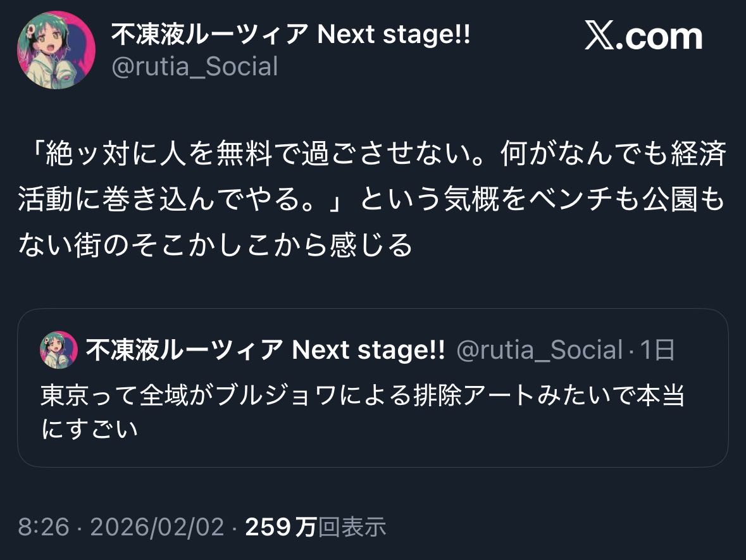Click the last line ending in 感じる
Screen dimensions: 746x560
coord(215,245)
